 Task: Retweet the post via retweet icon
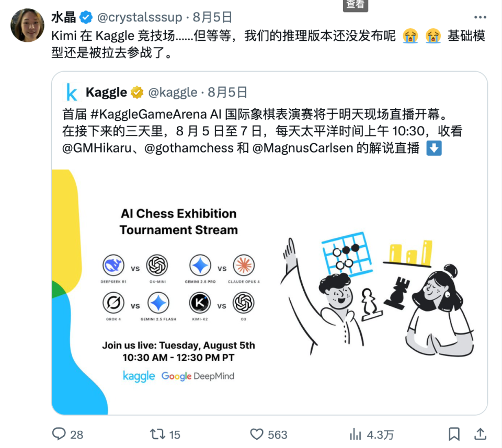pyautogui.click(x=157, y=434)
